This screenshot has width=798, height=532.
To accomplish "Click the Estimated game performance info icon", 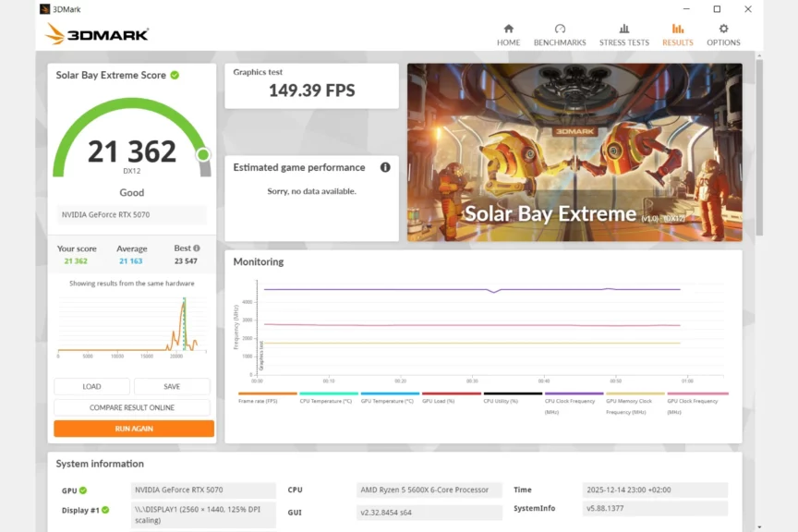I will (385, 167).
